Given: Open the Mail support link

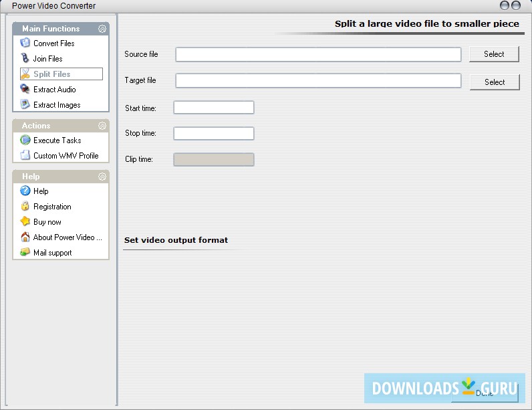Looking at the screenshot, I should click(53, 253).
